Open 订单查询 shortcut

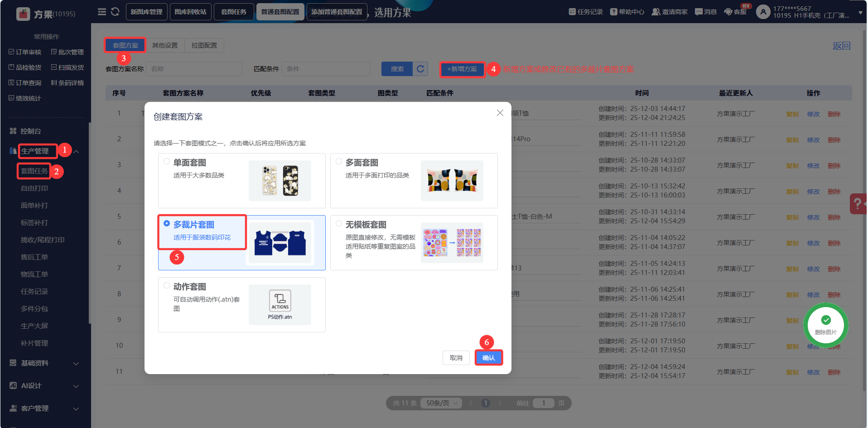tap(25, 83)
